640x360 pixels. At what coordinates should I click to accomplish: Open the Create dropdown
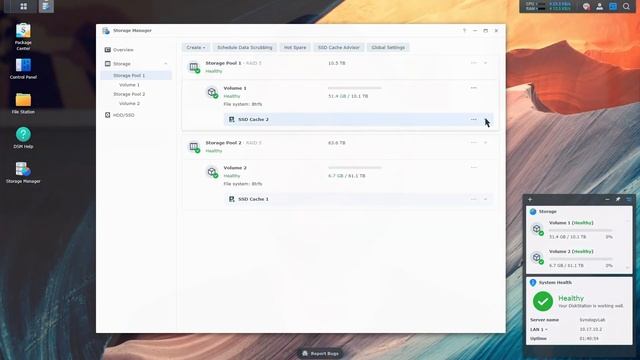click(x=196, y=47)
